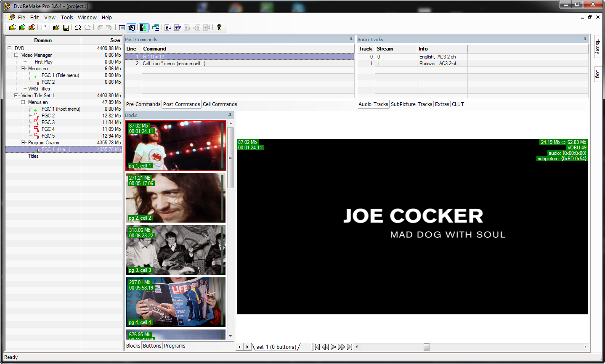Jump to first frame in preview
Screen dimensions: 605x364
pyautogui.click(x=317, y=347)
